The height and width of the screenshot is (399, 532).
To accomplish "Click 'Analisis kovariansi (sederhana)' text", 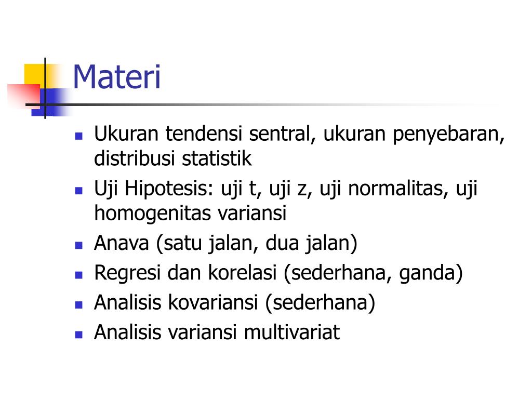I will (x=235, y=303).
